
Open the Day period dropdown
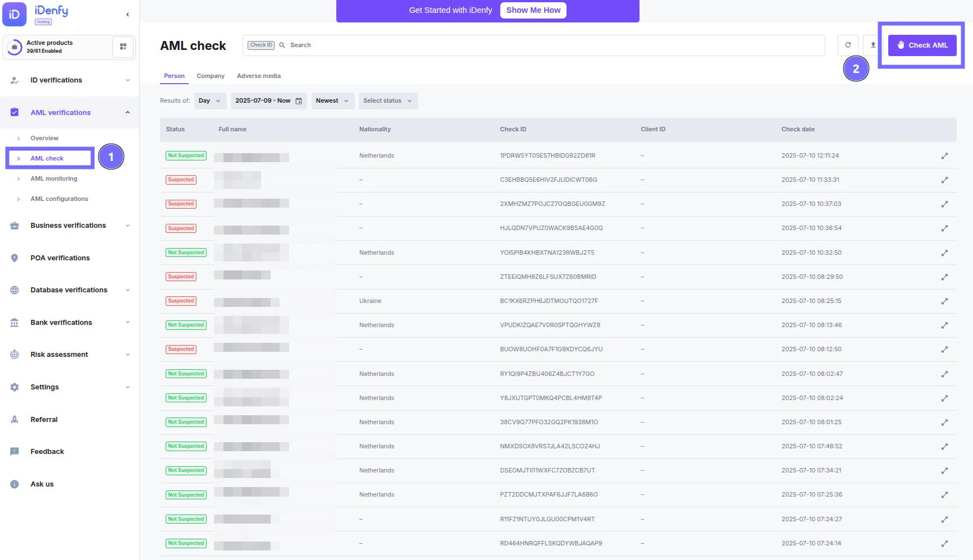coord(211,101)
